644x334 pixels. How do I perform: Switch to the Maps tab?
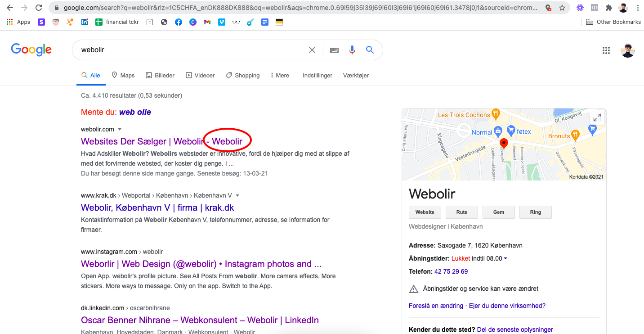[x=123, y=75]
